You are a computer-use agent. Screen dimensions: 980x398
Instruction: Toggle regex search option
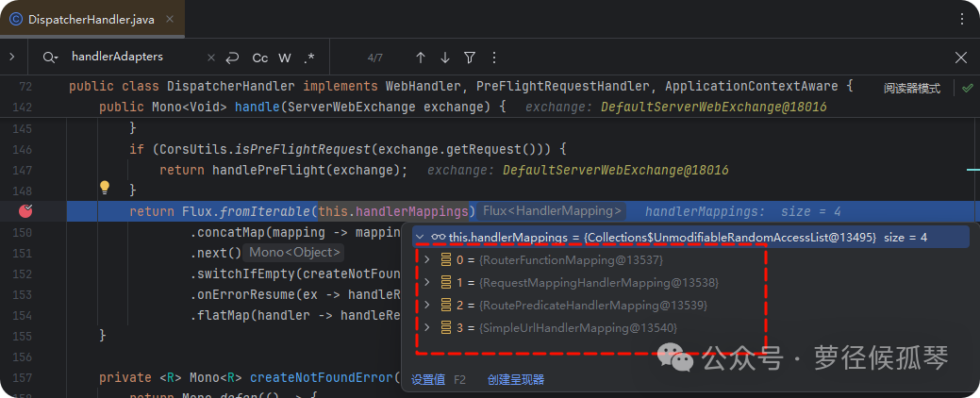(x=309, y=58)
